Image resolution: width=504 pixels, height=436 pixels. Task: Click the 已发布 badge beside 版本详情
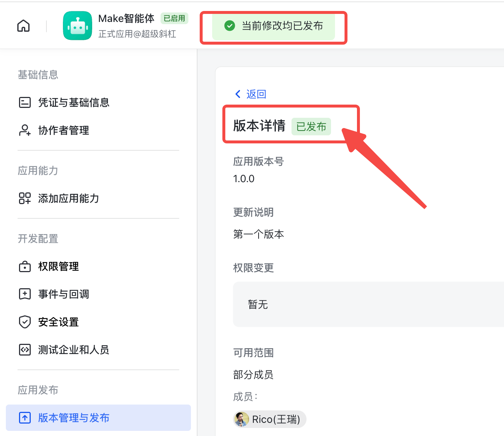click(x=311, y=127)
